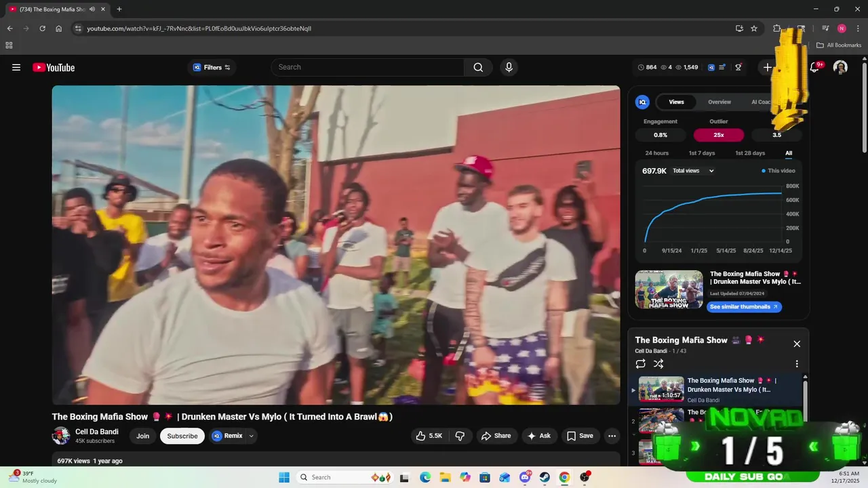Select the 24 hours time range
868x488 pixels.
(x=656, y=153)
